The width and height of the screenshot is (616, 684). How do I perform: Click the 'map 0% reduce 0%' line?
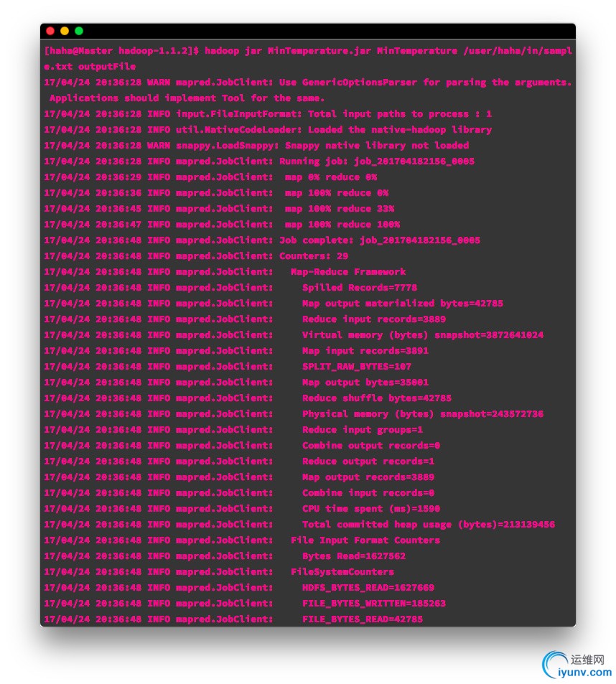(x=210, y=177)
